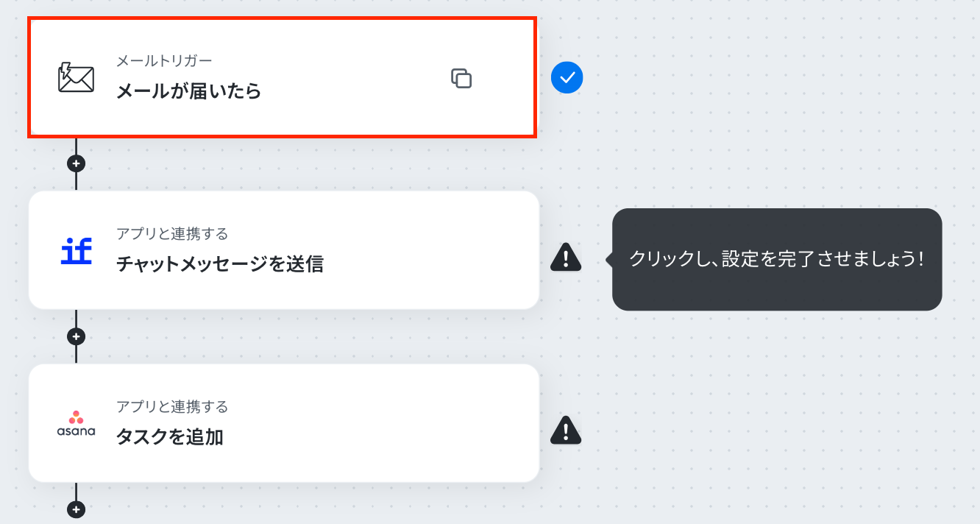980x524 pixels.
Task: Add a step below the タスクを追加 card
Action: click(x=76, y=509)
